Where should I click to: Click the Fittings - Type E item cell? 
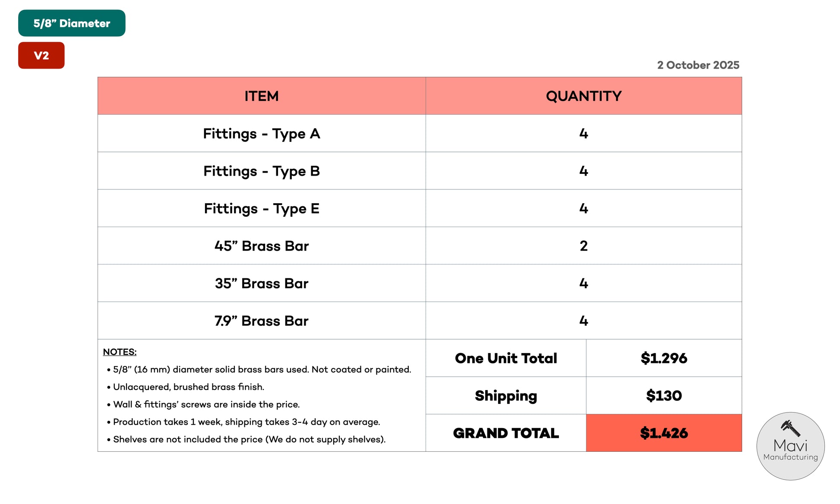(x=262, y=209)
